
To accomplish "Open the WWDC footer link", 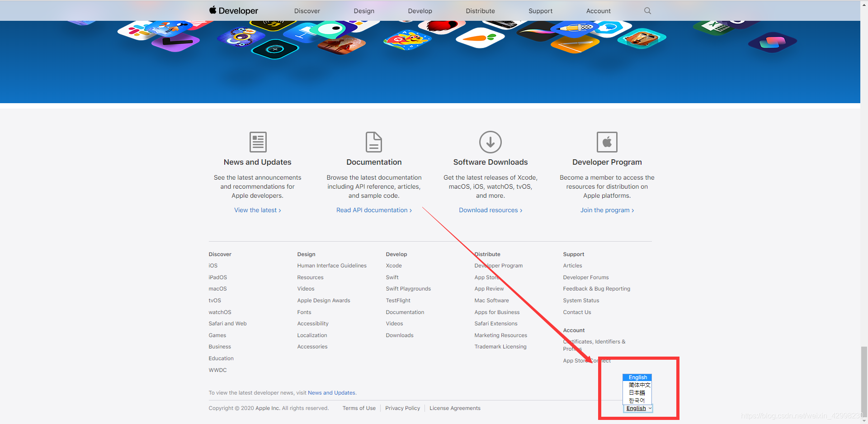I will tap(217, 370).
